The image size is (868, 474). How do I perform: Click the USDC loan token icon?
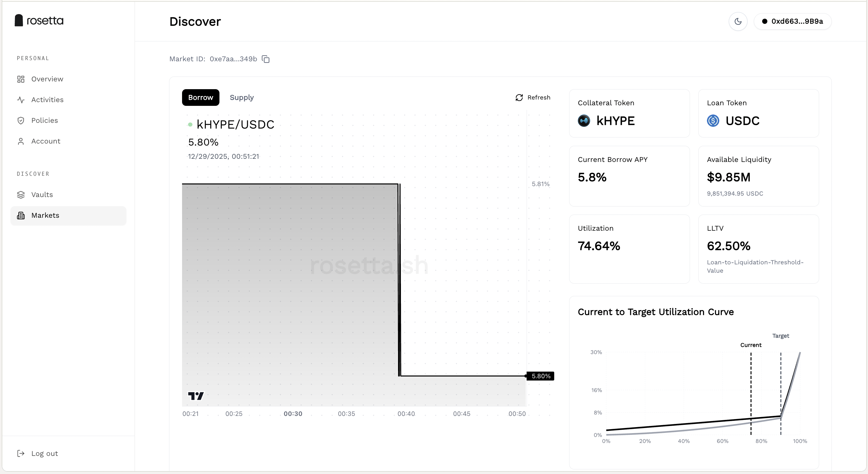pos(713,121)
